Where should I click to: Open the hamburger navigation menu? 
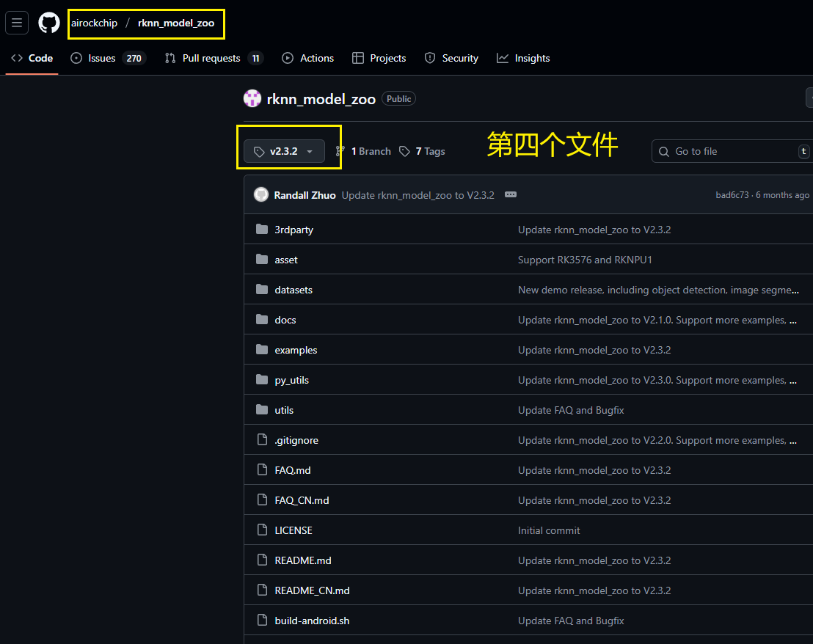pos(17,23)
